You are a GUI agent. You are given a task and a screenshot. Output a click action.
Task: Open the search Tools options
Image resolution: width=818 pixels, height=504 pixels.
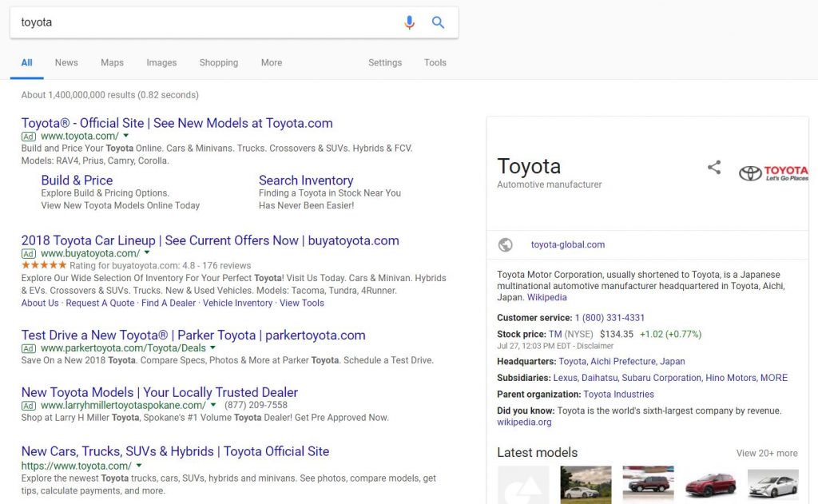[x=435, y=62]
